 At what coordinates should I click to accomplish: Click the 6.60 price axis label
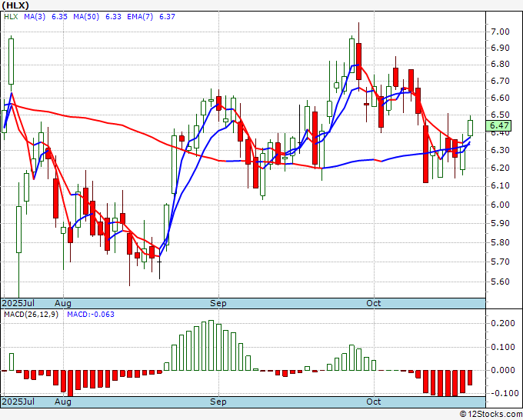tap(500, 98)
